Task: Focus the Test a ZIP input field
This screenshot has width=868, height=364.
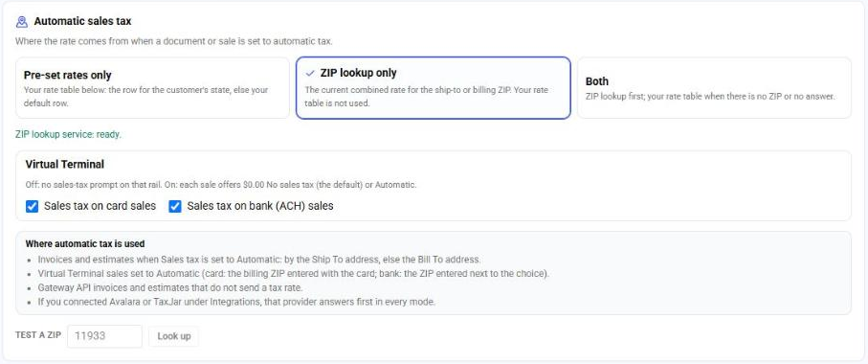Action: (x=104, y=336)
